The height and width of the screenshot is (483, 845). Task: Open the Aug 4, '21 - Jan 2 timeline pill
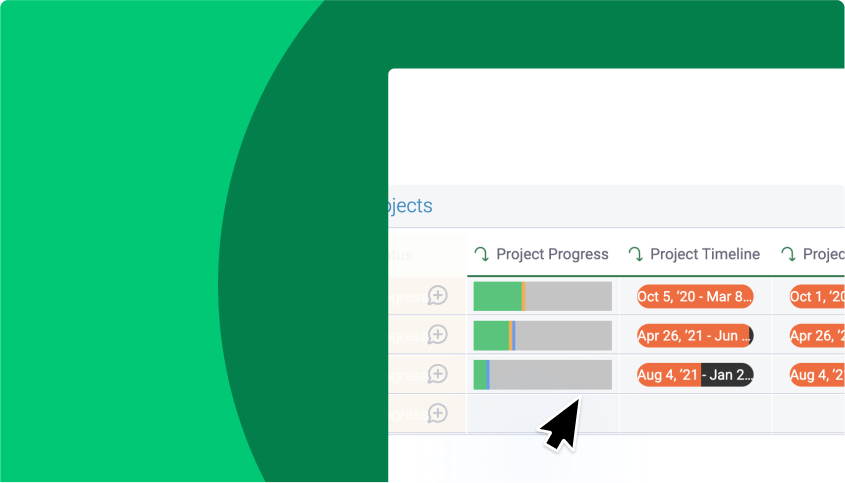coord(695,375)
